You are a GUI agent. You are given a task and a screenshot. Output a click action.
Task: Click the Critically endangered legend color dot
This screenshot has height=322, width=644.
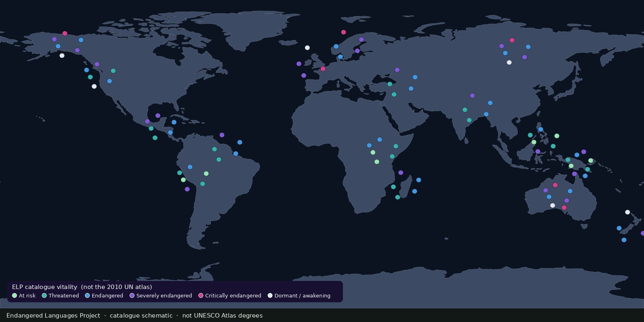(201, 295)
